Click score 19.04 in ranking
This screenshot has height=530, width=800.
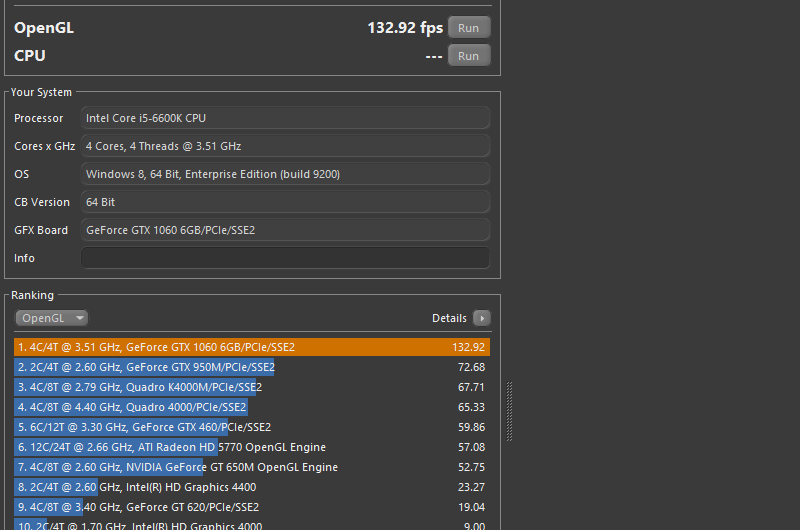point(471,507)
